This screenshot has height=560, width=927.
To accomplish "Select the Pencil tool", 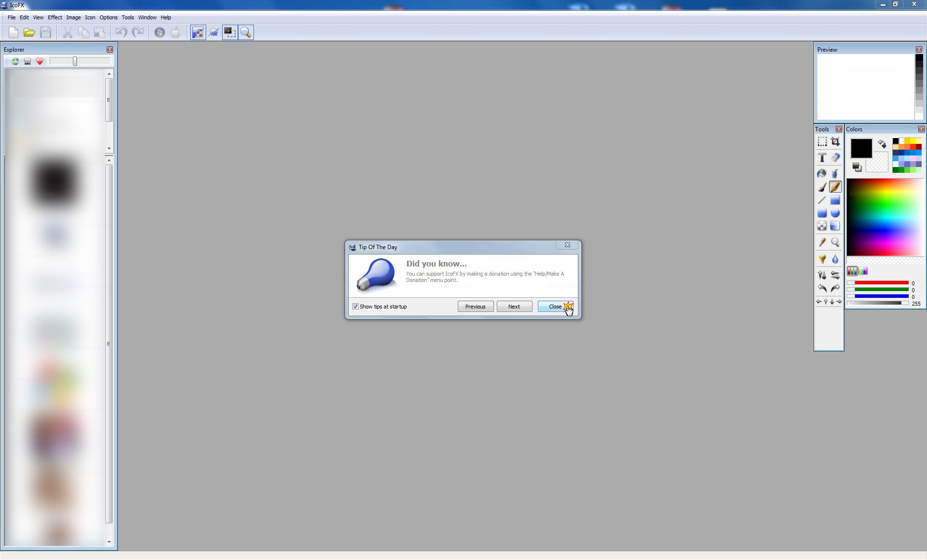I will (x=835, y=187).
